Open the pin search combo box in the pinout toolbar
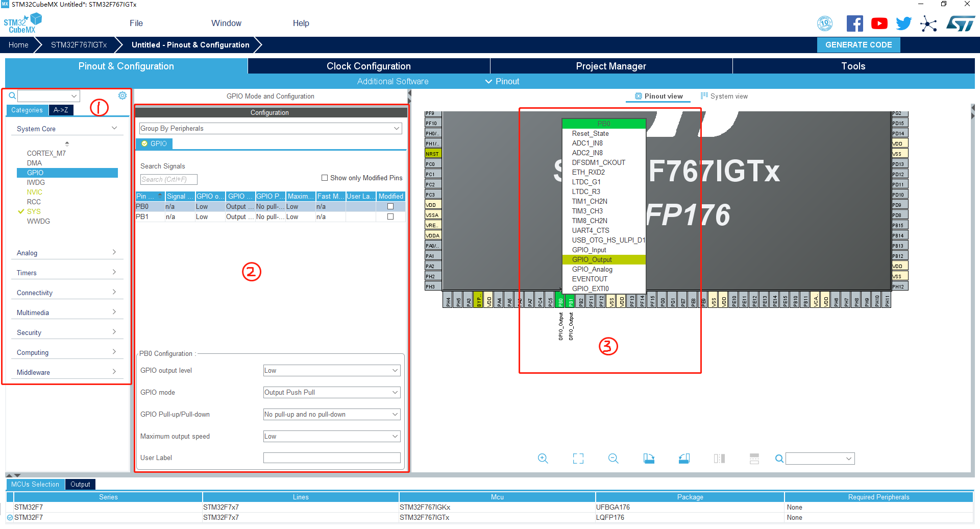 [820, 459]
